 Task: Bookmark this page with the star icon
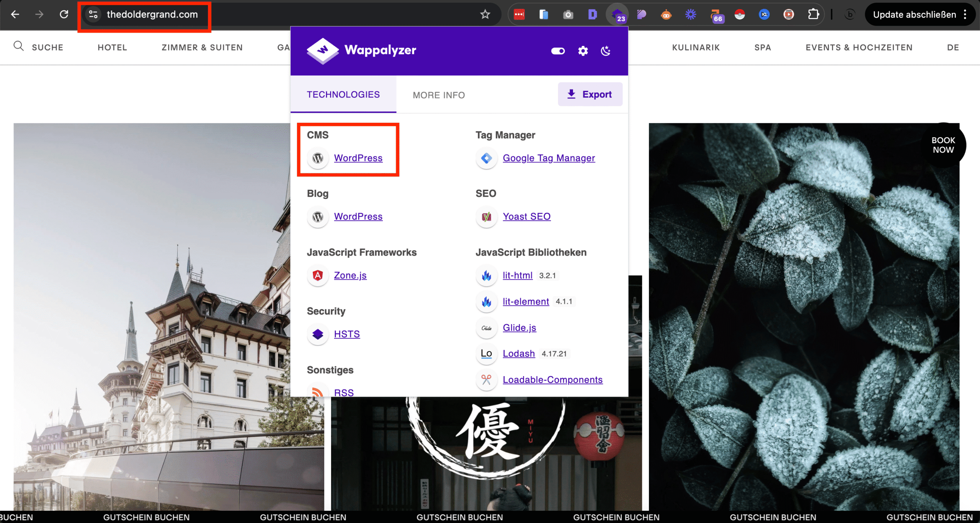(x=485, y=15)
